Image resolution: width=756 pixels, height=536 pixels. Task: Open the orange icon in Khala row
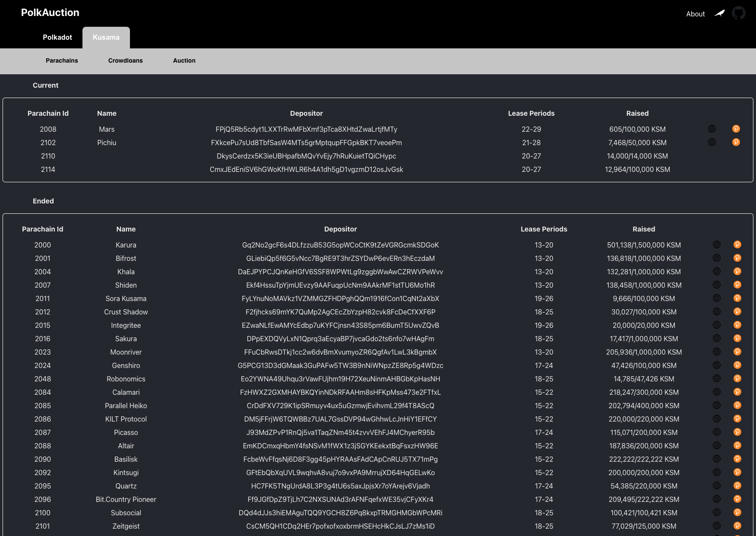click(x=737, y=271)
